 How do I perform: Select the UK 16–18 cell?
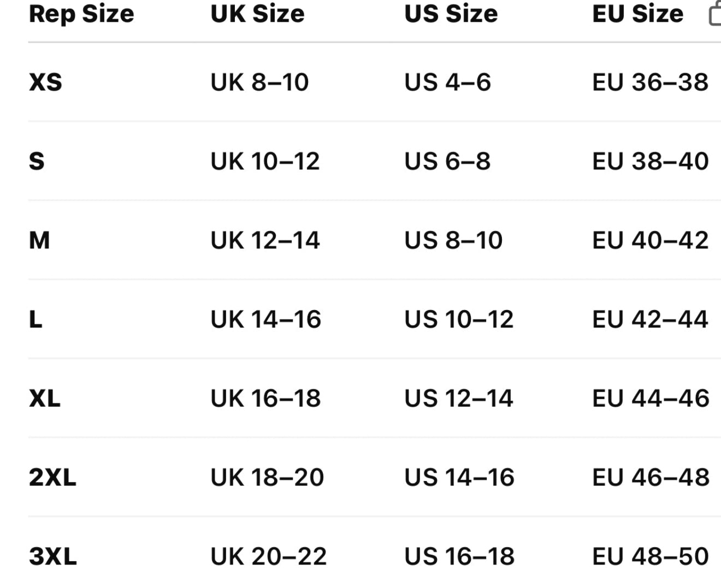(265, 399)
